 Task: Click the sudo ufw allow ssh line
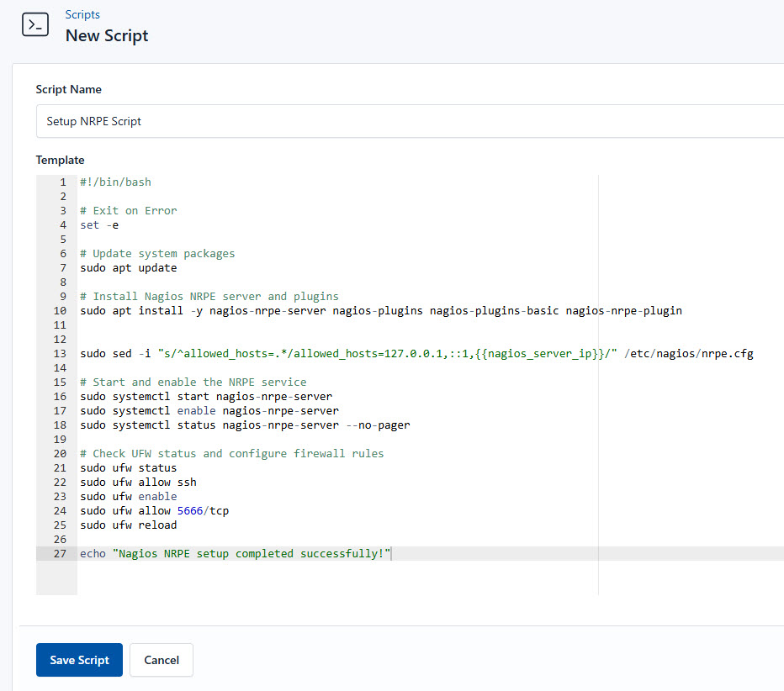click(x=136, y=482)
